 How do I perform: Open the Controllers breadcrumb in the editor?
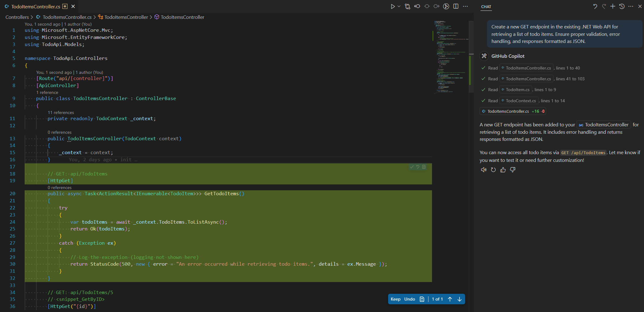[x=17, y=17]
